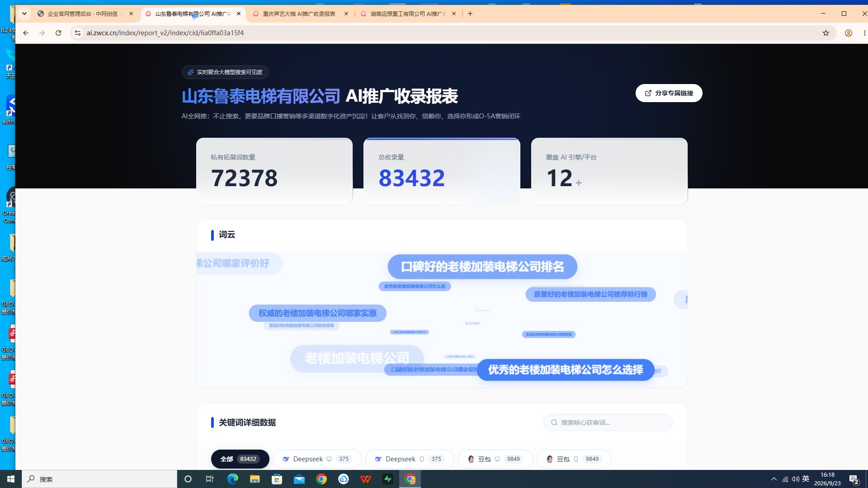The width and height of the screenshot is (868, 488).
Task: Select the Deepseek desktop 375 filter
Action: (317, 459)
